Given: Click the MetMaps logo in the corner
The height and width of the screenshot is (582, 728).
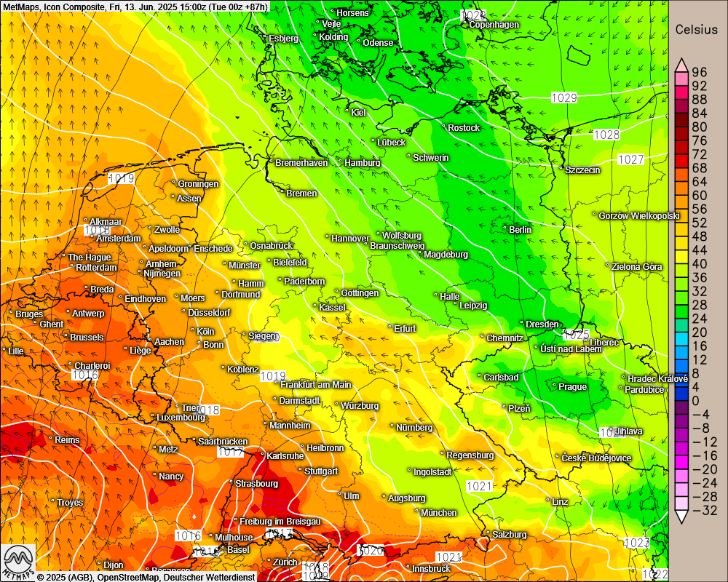Looking at the screenshot, I should pyautogui.click(x=18, y=562).
